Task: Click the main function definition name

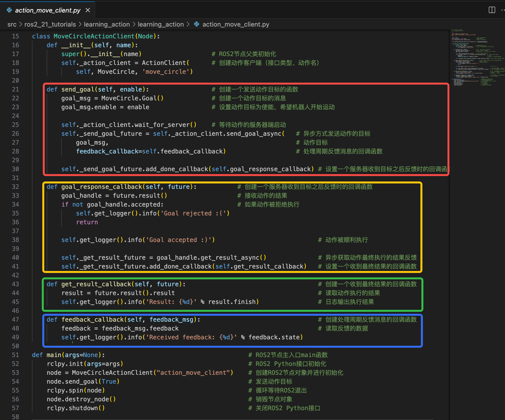Action: [x=54, y=355]
